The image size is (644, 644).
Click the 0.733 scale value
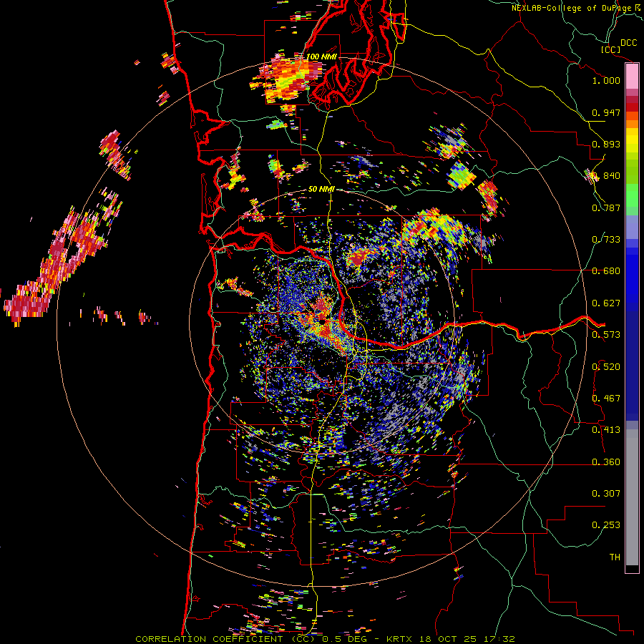click(606, 240)
